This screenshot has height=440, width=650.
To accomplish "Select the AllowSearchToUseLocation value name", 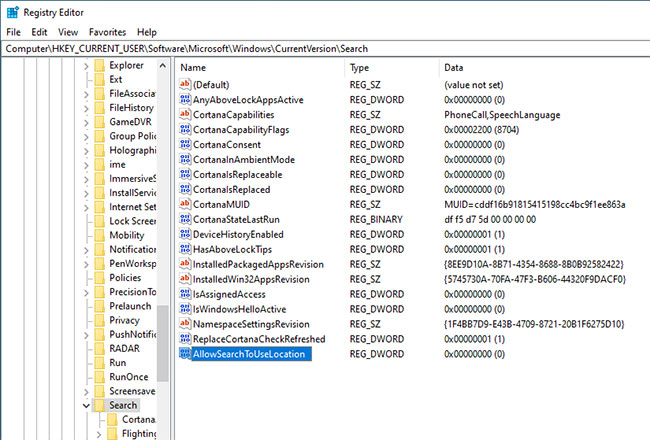I will coord(249,354).
